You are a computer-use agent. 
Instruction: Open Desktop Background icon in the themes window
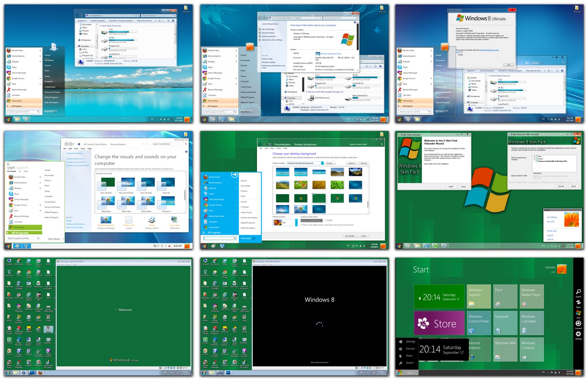[x=106, y=220]
